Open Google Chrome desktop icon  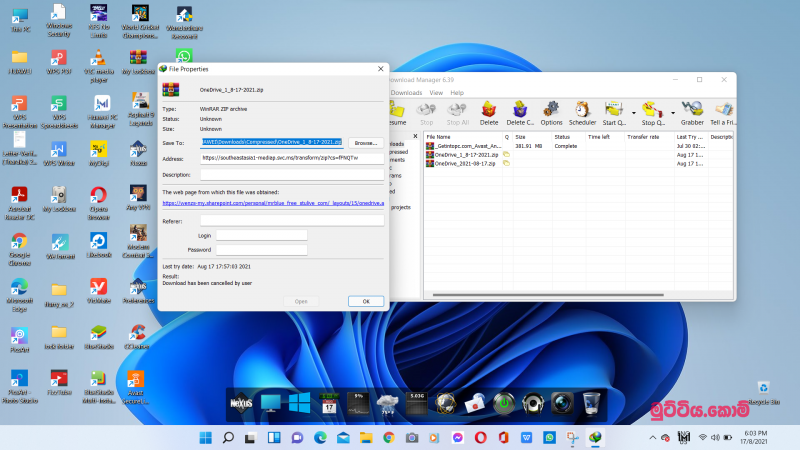coord(19,249)
